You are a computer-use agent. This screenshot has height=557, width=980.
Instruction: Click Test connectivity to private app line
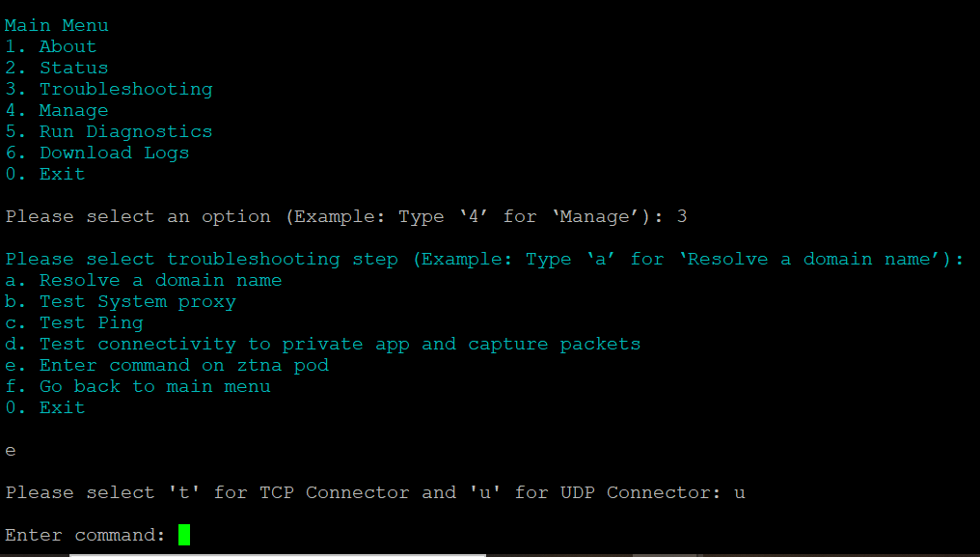click(322, 344)
